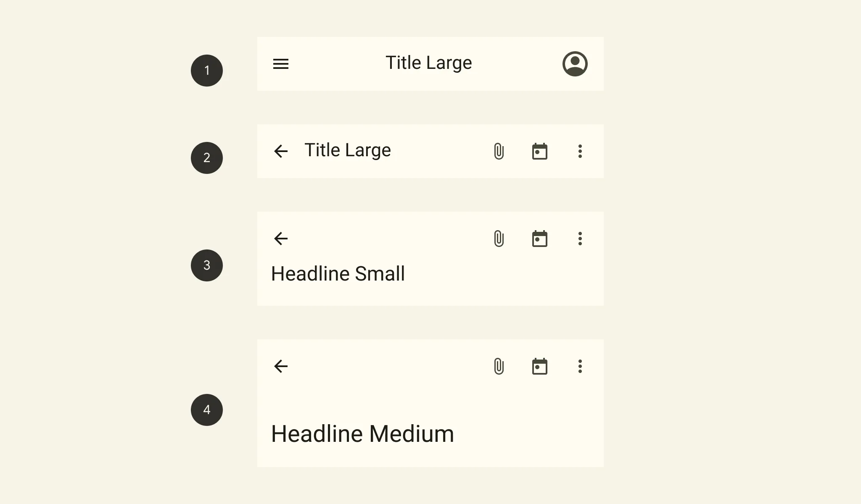Navigate back using arrow in row 3
861x504 pixels.
280,238
